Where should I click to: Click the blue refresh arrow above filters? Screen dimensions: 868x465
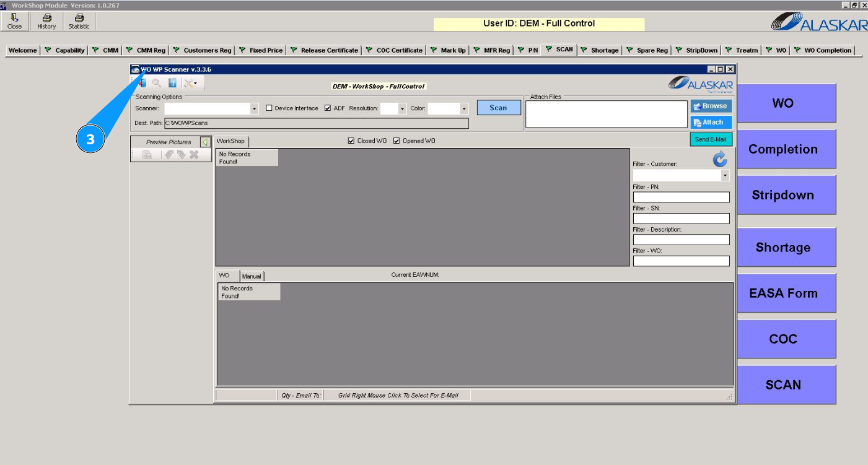[720, 159]
